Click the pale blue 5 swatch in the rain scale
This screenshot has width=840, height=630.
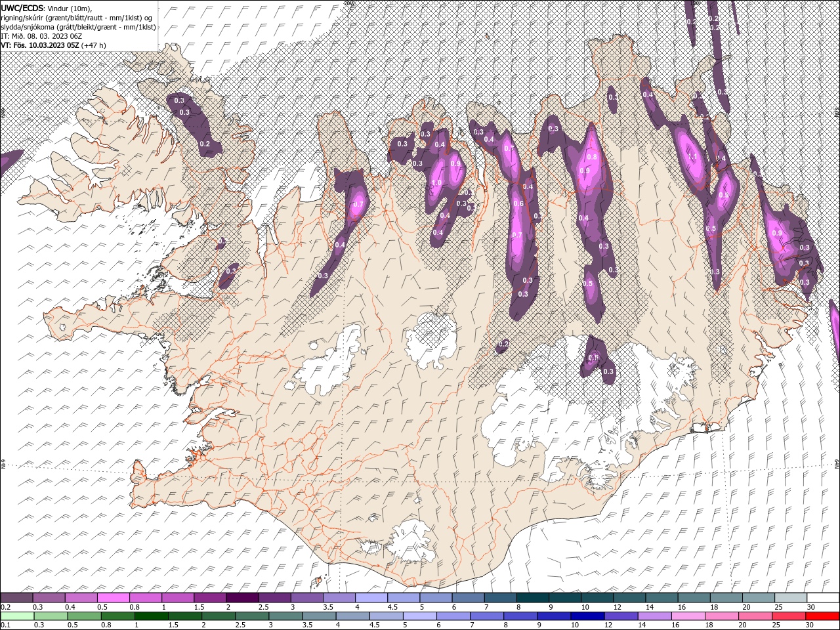419,616
